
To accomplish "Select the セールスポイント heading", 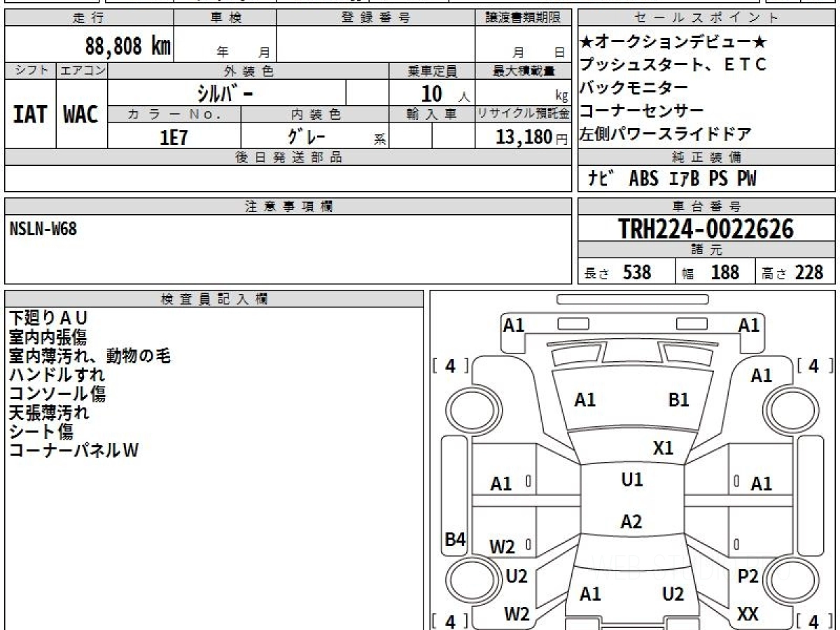I will (x=707, y=18).
